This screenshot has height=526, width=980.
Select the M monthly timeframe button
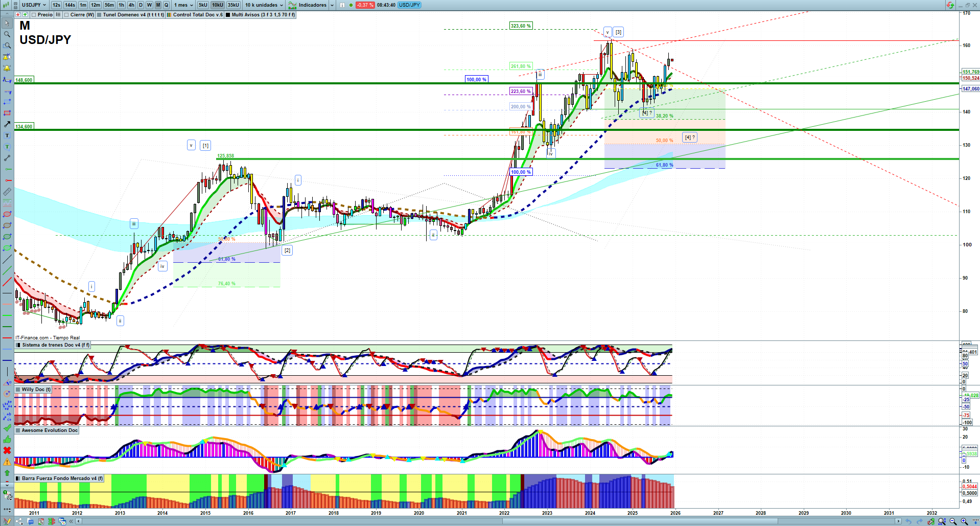[x=158, y=5]
